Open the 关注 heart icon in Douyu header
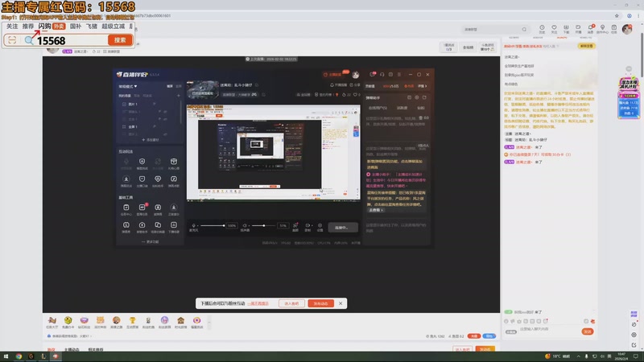 click(554, 27)
